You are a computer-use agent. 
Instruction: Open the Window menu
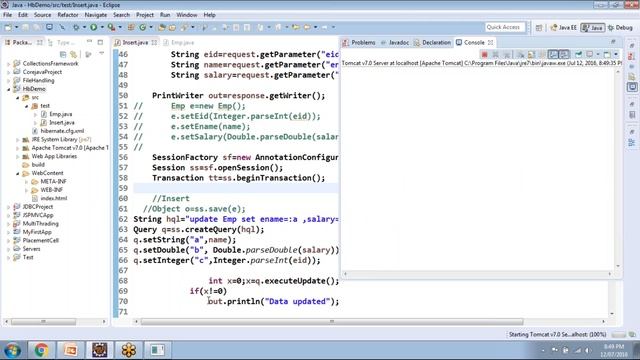[187, 15]
